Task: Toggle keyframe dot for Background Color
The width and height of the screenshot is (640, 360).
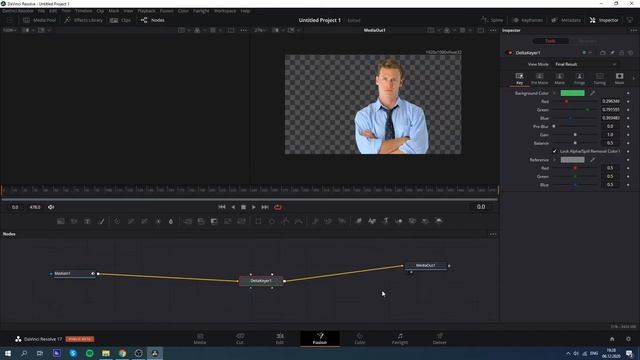Action: pyautogui.click(x=628, y=93)
